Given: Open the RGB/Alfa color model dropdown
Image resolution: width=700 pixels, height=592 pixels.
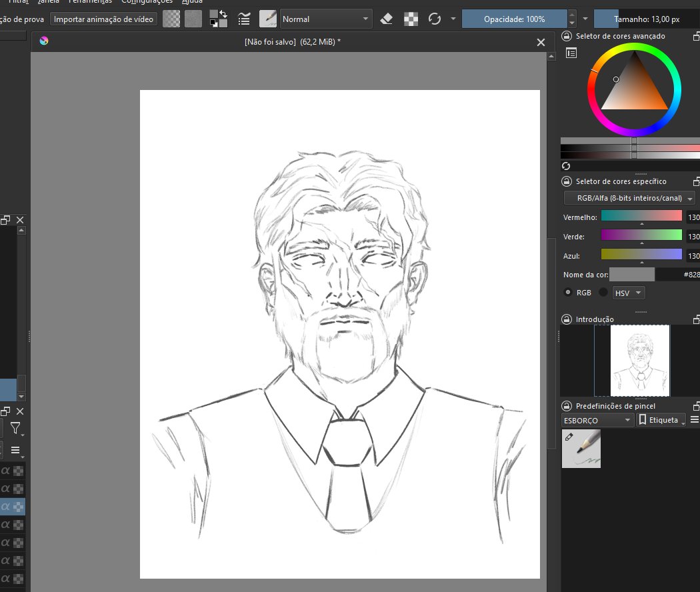Looking at the screenshot, I should point(629,198).
